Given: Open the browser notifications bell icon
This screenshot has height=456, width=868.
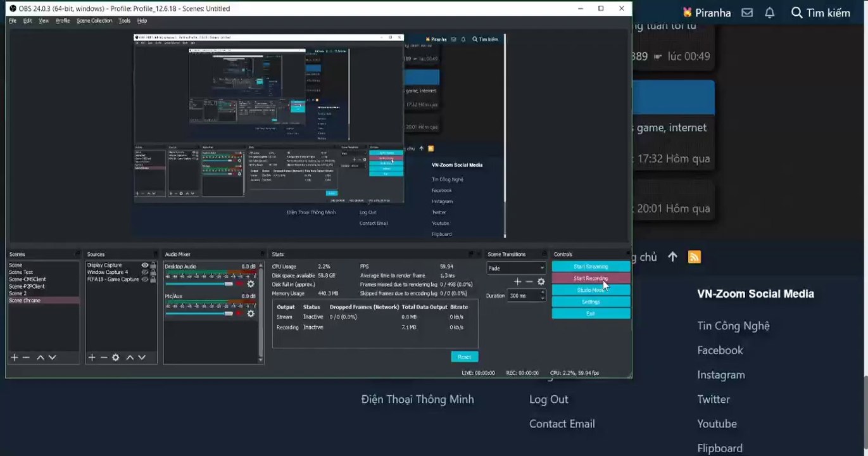Looking at the screenshot, I should point(770,13).
